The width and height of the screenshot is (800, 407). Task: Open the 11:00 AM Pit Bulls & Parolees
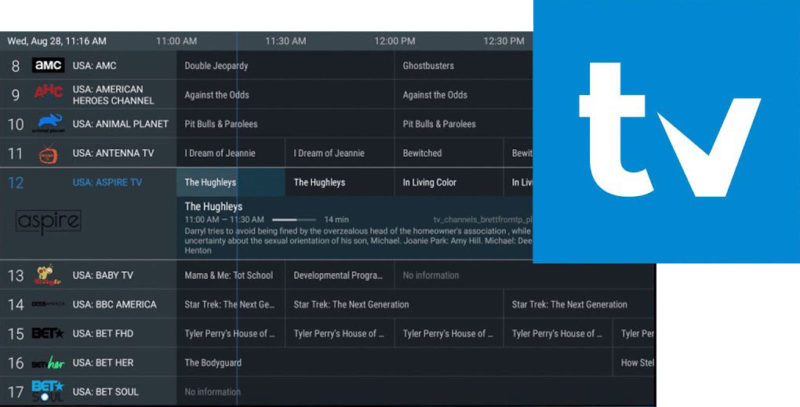285,123
